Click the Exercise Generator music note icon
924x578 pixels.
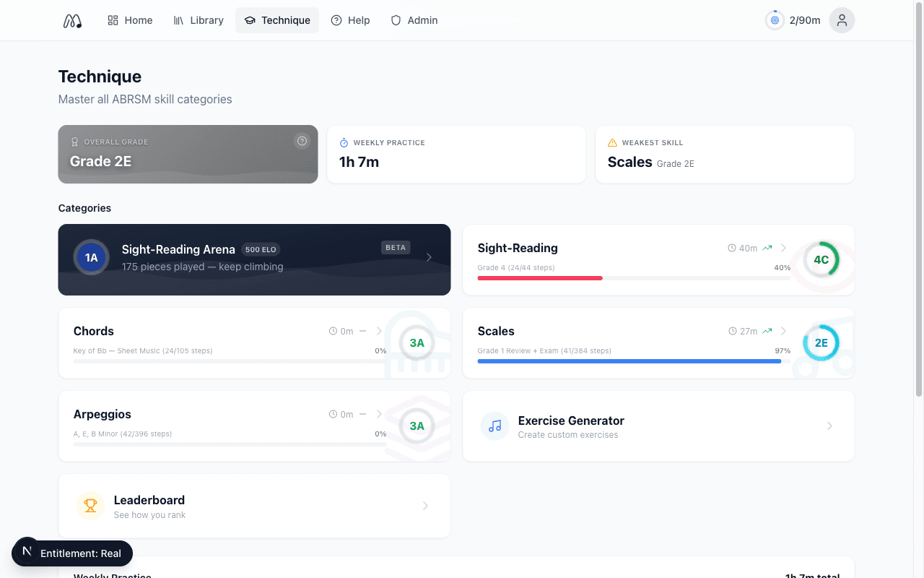tap(494, 426)
